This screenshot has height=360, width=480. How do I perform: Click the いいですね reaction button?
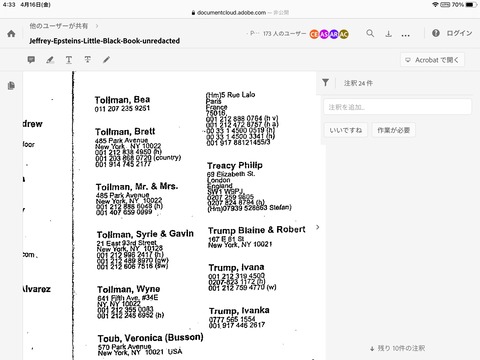point(346,130)
